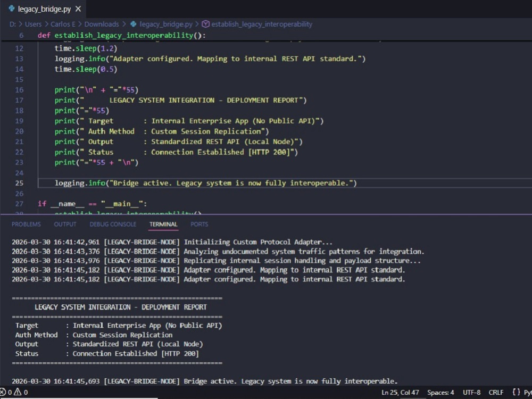
Task: Click the D: drive breadcrumb
Action: click(13, 24)
